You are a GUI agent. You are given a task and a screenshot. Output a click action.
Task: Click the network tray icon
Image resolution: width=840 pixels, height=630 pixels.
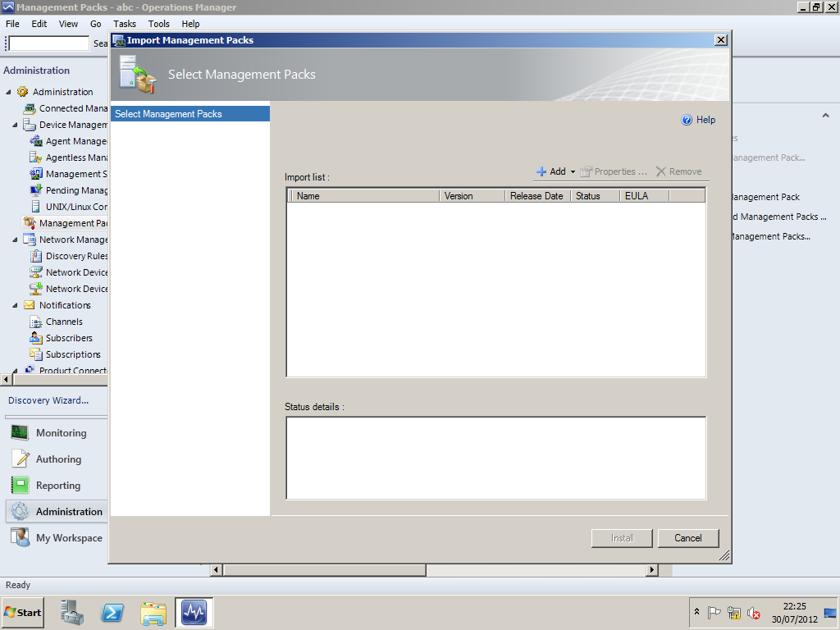(734, 612)
